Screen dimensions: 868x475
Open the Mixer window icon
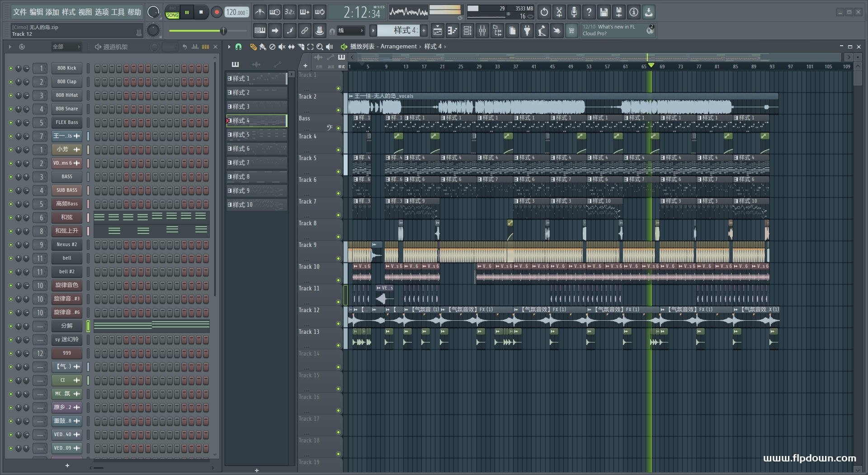click(482, 31)
